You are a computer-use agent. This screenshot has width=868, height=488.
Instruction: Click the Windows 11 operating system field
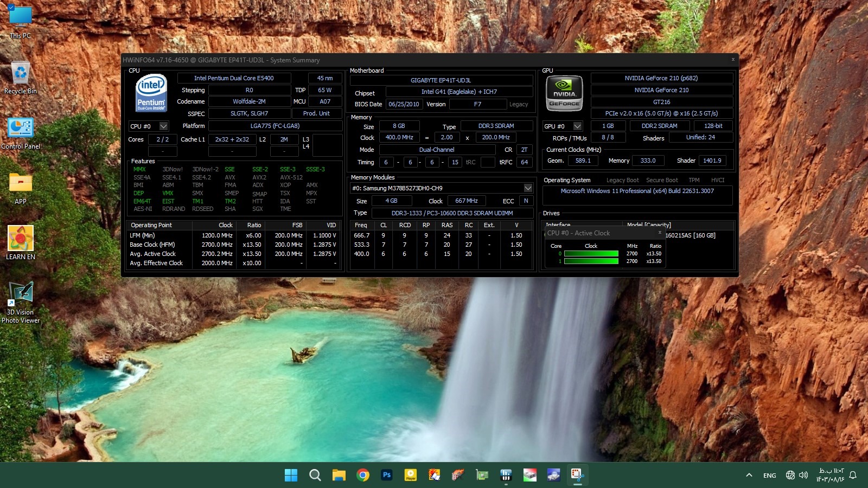click(x=637, y=191)
